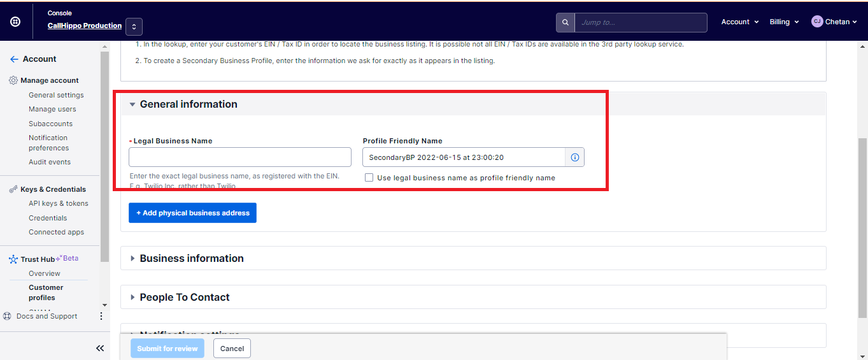Collapse the sidebar with double-chevron icon
The width and height of the screenshot is (868, 360).
point(100,348)
